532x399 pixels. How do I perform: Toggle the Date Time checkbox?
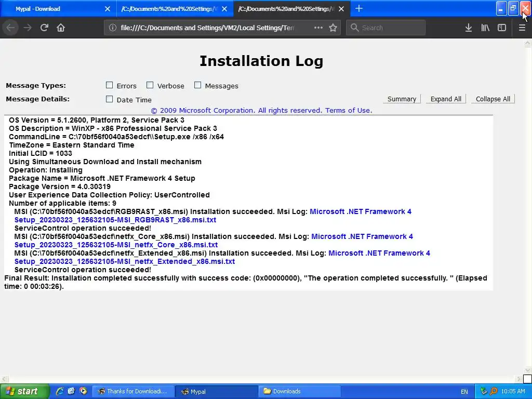109,99
